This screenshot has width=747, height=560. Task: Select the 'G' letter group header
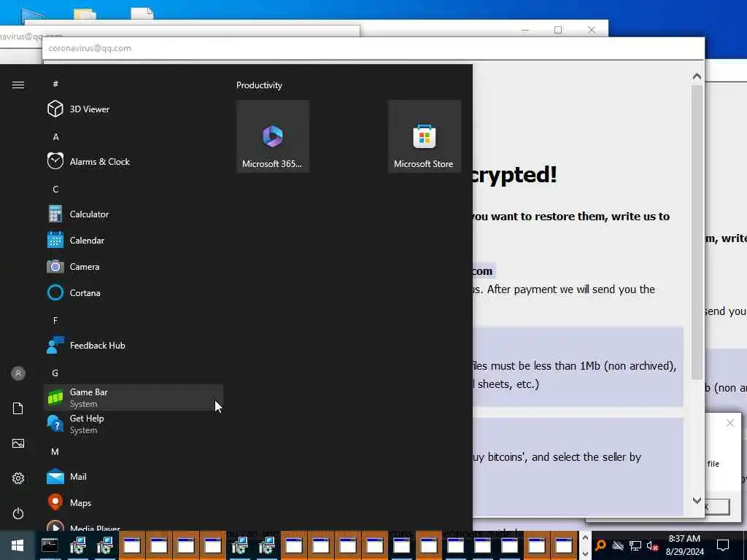(55, 373)
